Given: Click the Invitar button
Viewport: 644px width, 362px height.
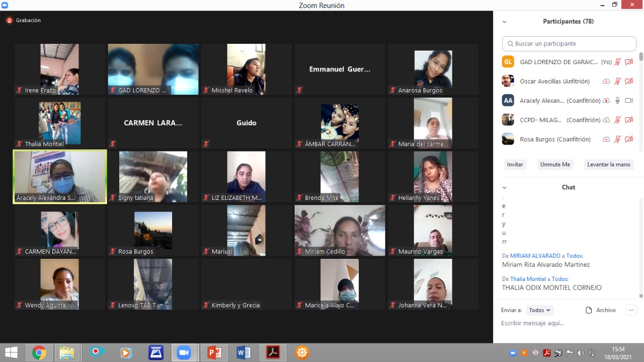Looking at the screenshot, I should (x=515, y=165).
